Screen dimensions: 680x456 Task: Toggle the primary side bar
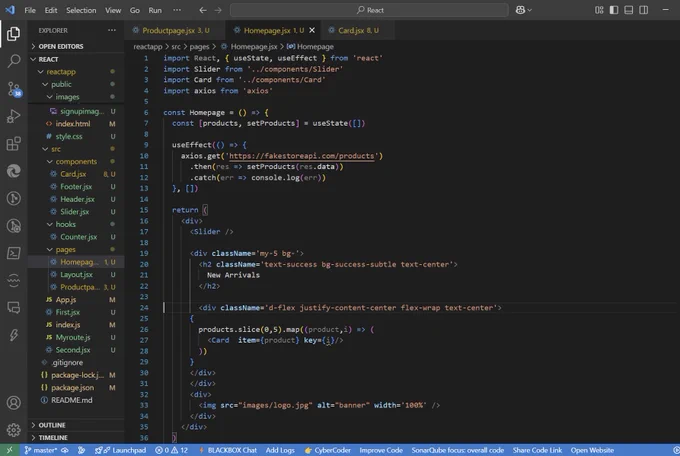[x=614, y=10]
